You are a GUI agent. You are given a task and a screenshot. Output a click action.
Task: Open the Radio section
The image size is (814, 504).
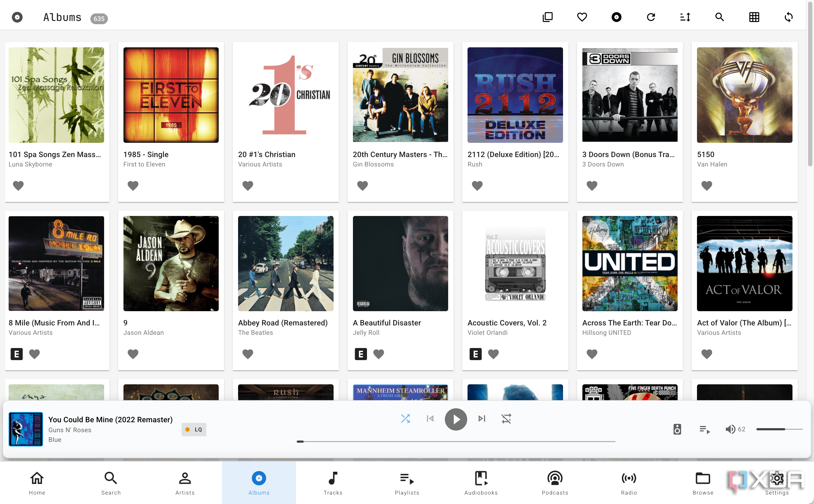(x=629, y=483)
